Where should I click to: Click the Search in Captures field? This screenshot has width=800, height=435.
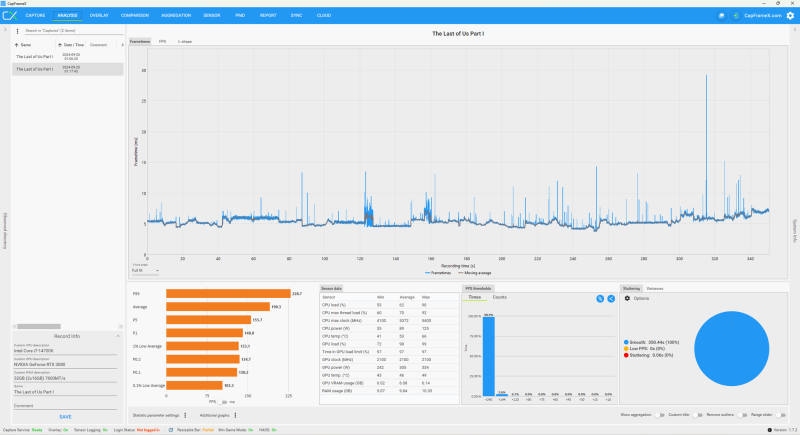click(73, 31)
